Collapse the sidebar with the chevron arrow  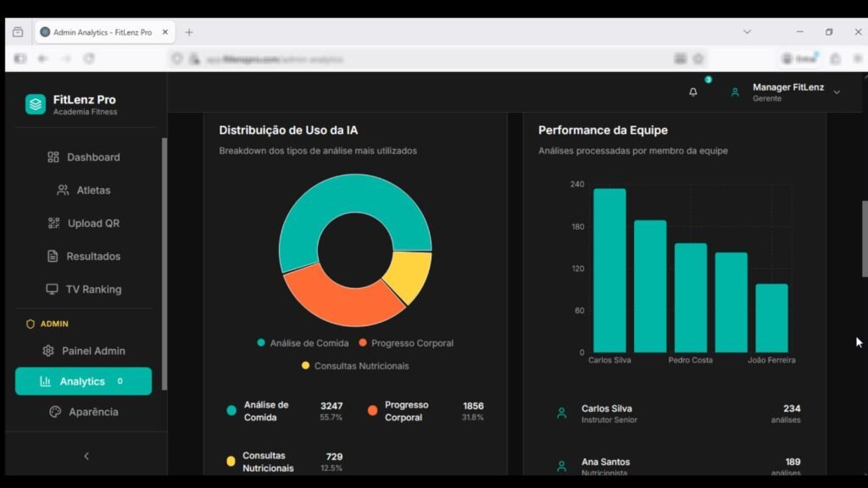point(86,456)
